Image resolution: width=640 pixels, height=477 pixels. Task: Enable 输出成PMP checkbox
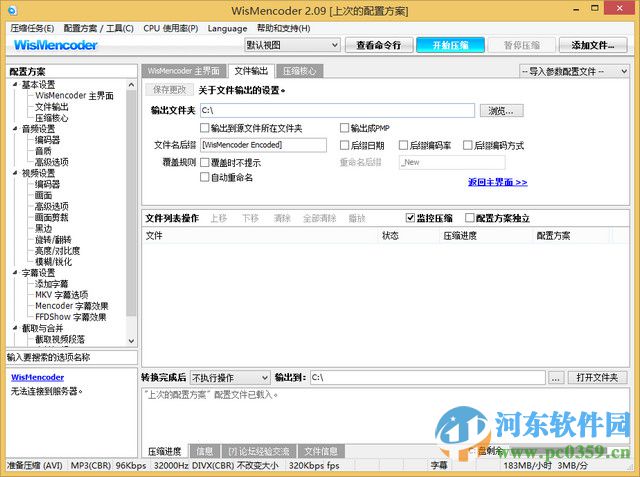click(x=344, y=128)
